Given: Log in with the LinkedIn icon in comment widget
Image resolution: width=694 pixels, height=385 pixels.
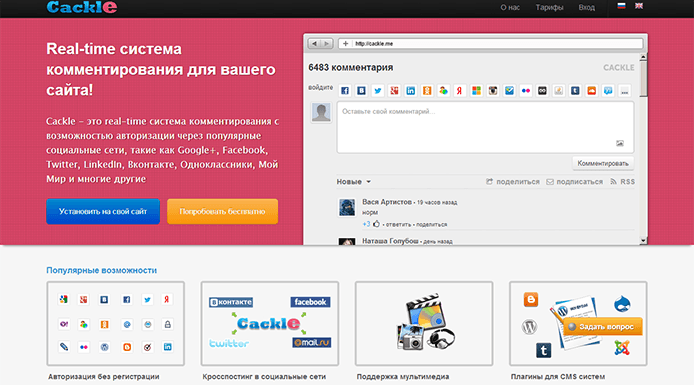Looking at the screenshot, I should coord(411,91).
